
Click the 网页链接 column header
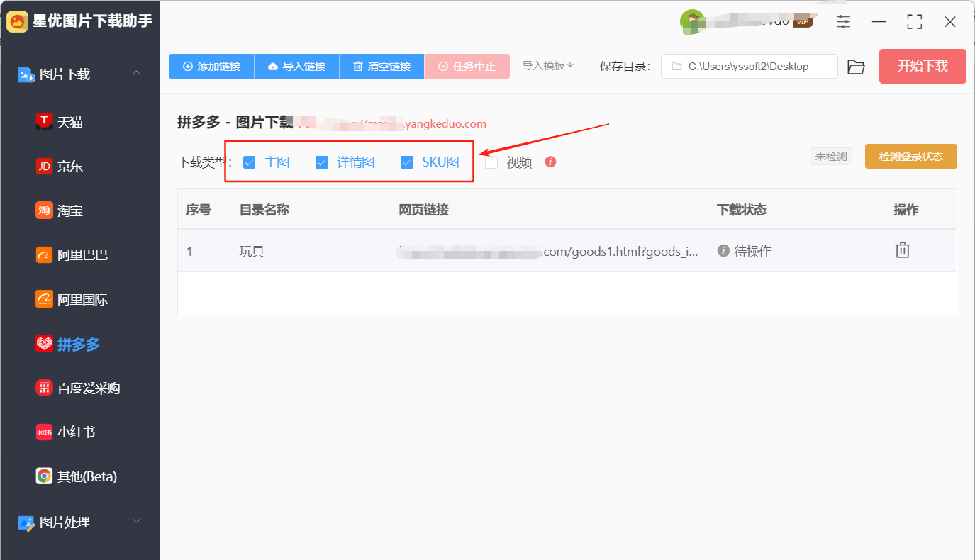click(x=424, y=210)
